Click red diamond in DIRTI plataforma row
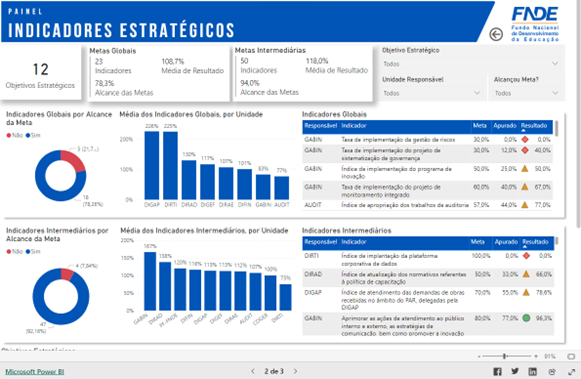Image resolution: width=581 pixels, height=379 pixels. pyautogui.click(x=526, y=256)
